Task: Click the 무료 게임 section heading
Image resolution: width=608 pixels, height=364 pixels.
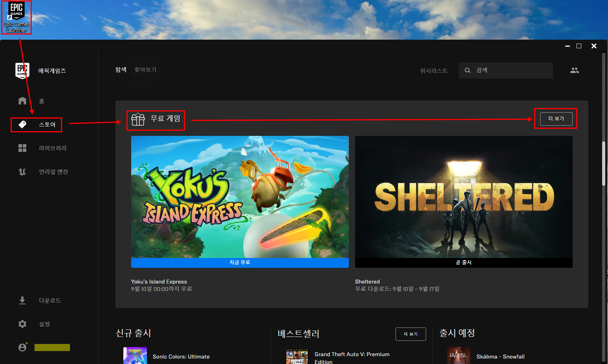Action: click(165, 119)
